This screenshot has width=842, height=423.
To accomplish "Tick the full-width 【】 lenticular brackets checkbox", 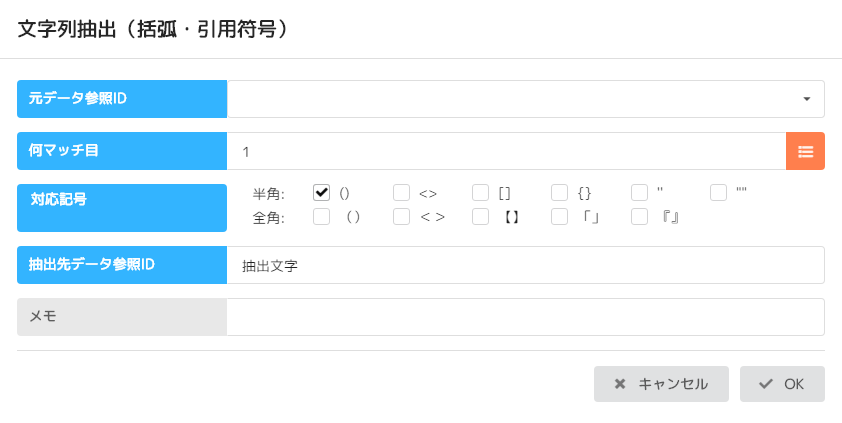I will point(480,216).
